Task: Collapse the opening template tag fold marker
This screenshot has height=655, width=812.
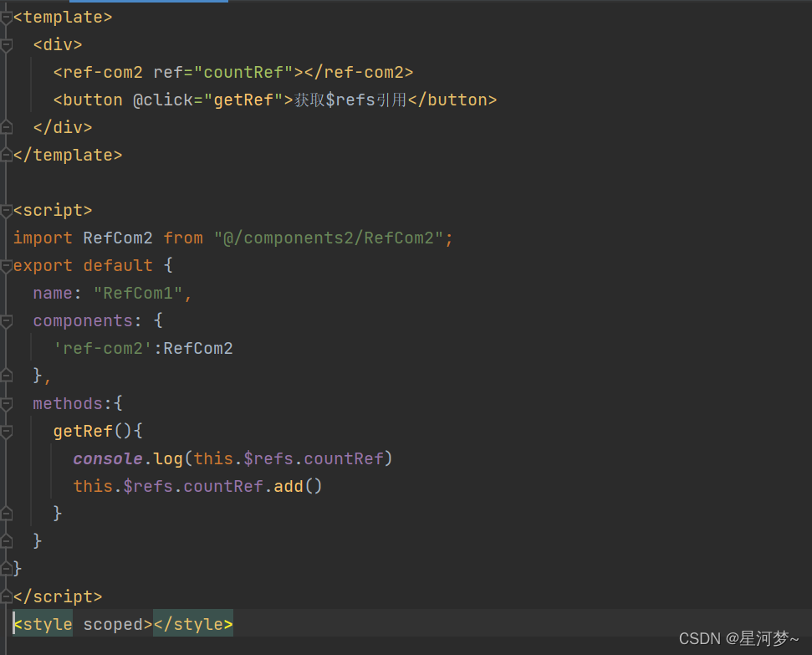Action: [7, 17]
